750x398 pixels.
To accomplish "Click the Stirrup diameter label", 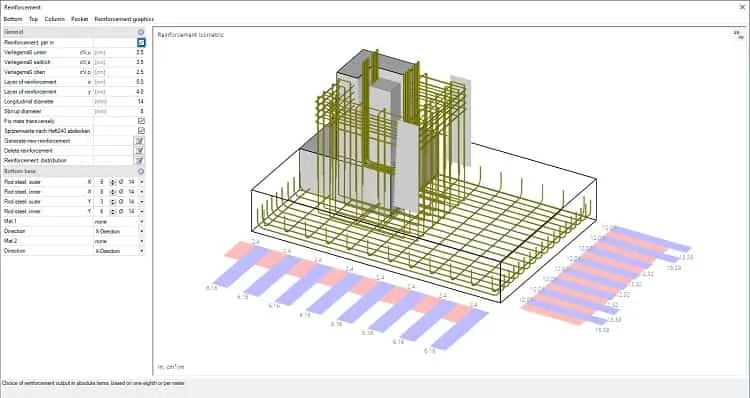I will [23, 111].
